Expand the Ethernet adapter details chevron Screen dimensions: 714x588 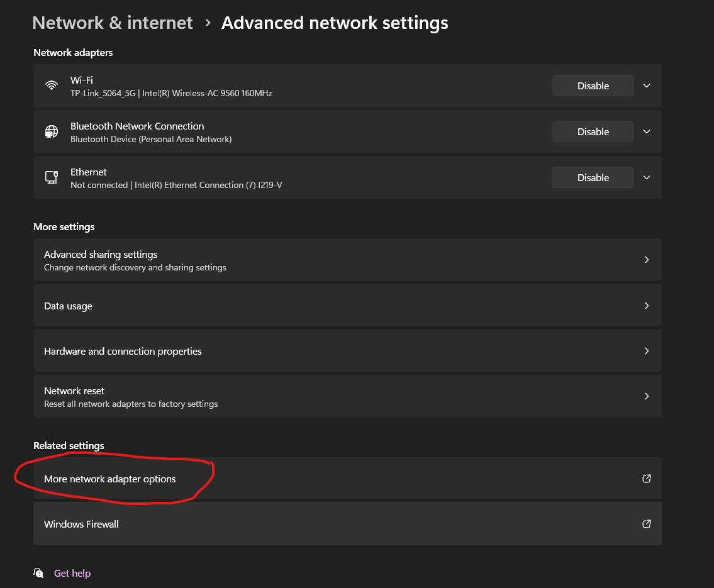[x=647, y=177]
